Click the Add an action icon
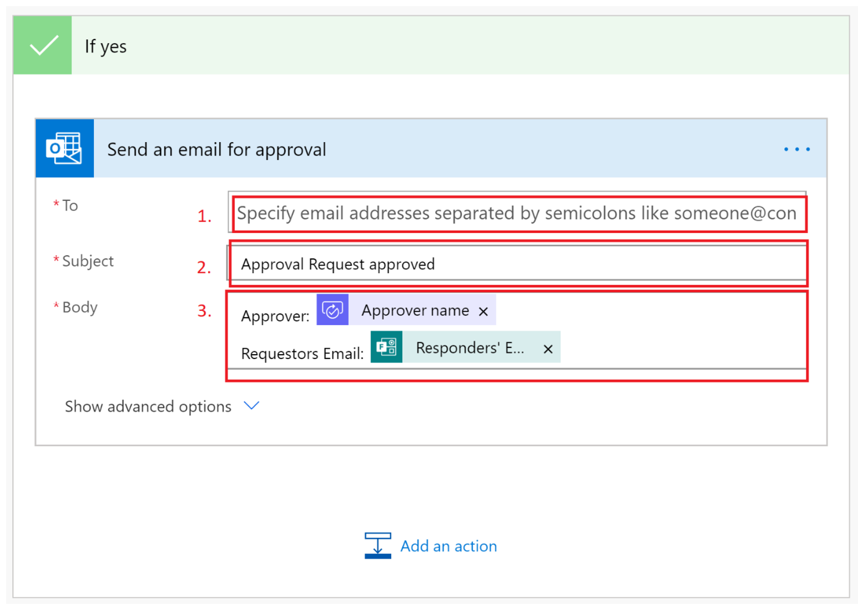This screenshot has height=610, width=868. pos(378,545)
